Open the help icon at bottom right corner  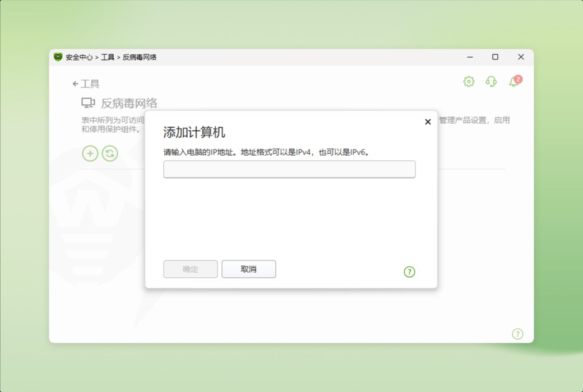click(x=517, y=334)
